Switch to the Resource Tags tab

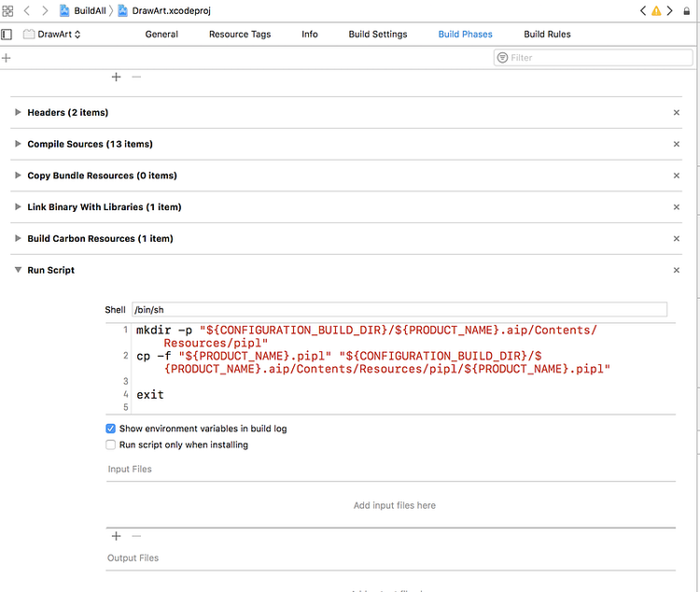click(x=240, y=35)
